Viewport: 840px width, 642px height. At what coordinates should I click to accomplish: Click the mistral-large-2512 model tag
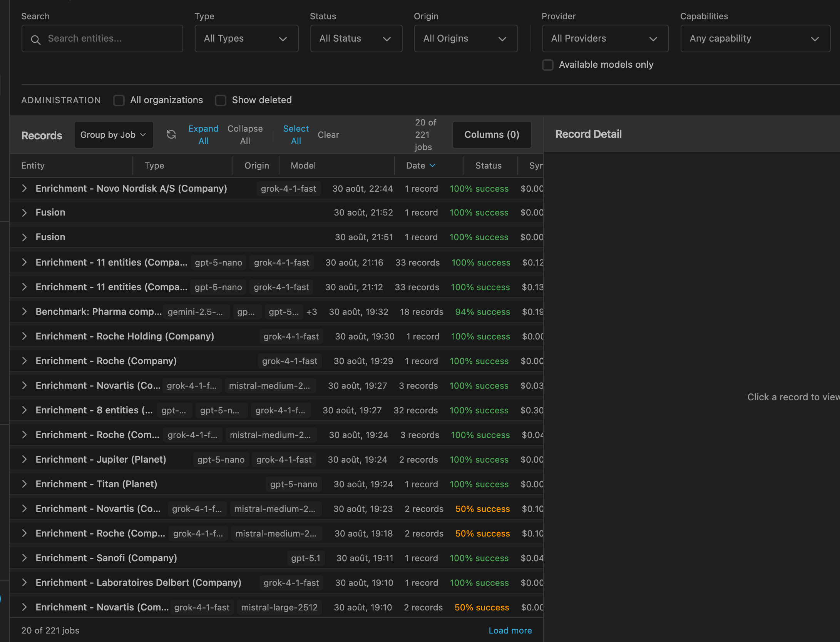[279, 607]
